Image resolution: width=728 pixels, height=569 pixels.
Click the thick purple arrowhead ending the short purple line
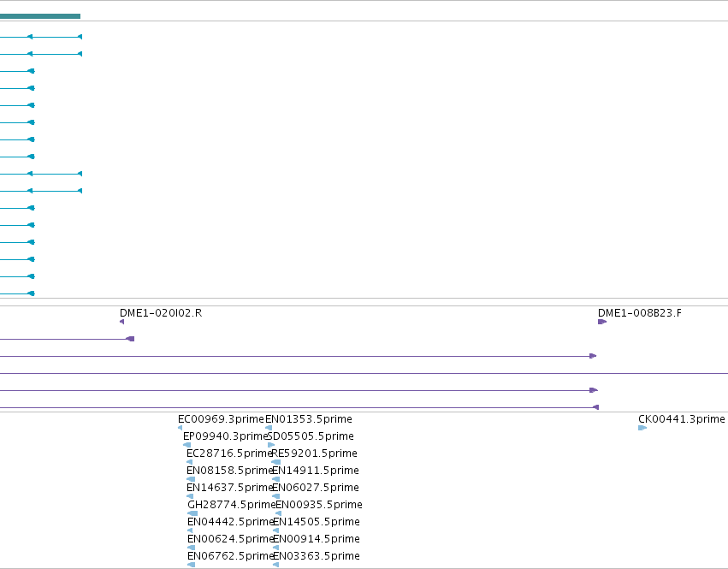[131, 339]
